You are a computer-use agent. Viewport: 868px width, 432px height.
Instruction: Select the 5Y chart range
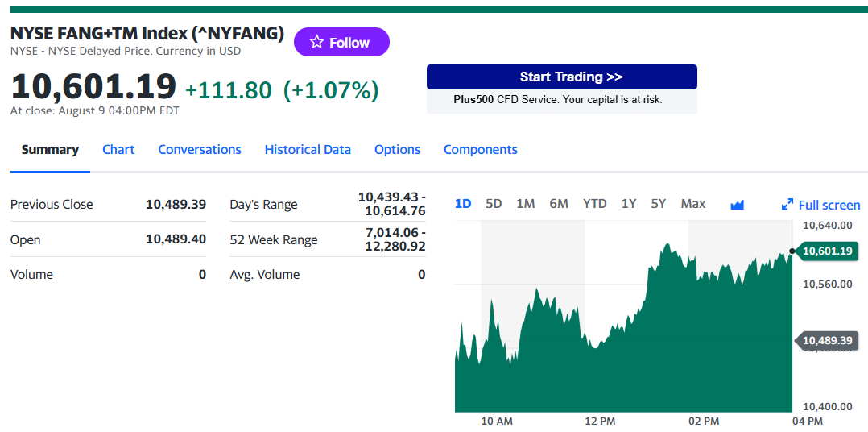tap(658, 204)
